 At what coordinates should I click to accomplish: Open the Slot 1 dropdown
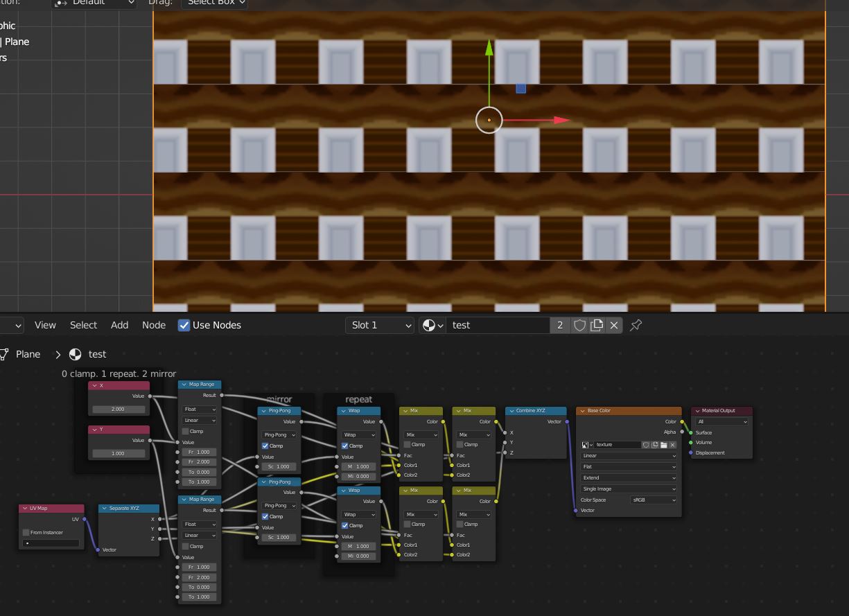[x=380, y=325]
